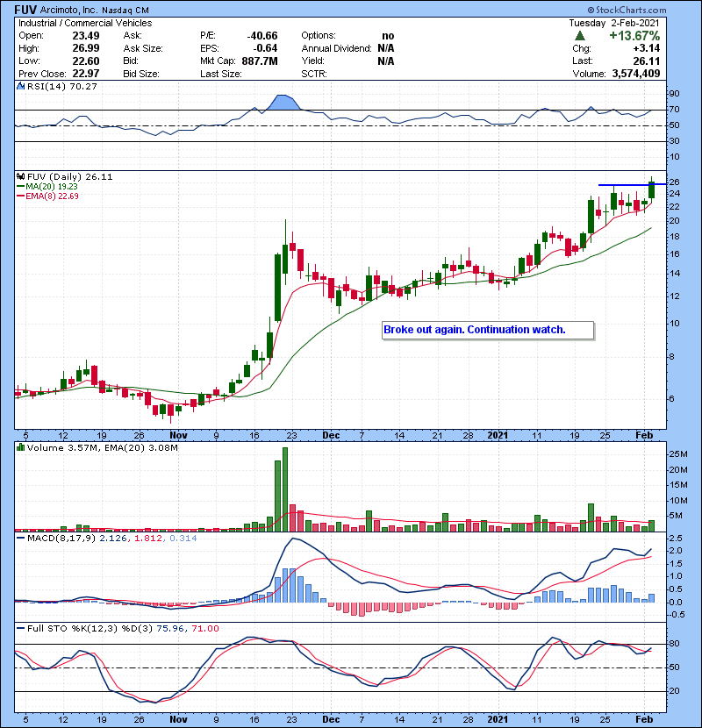The height and width of the screenshot is (728, 702).
Task: Click the red legend line before EMA(8)
Action: point(20,196)
